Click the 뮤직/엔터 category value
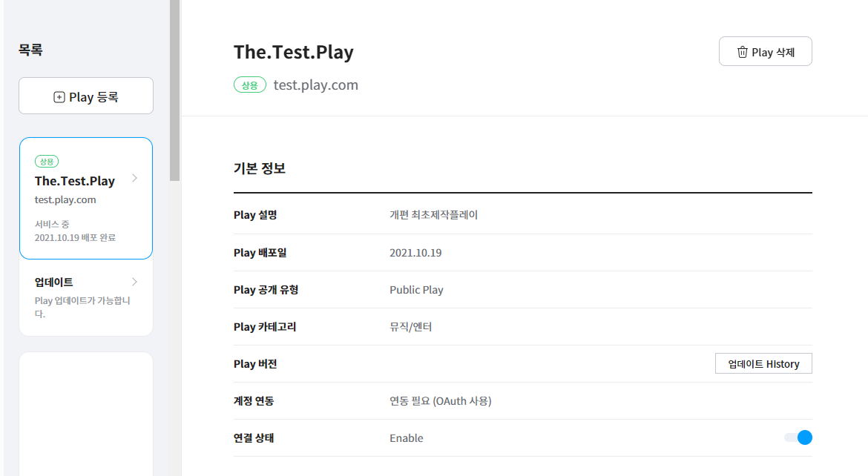The width and height of the screenshot is (868, 476). tap(411, 327)
